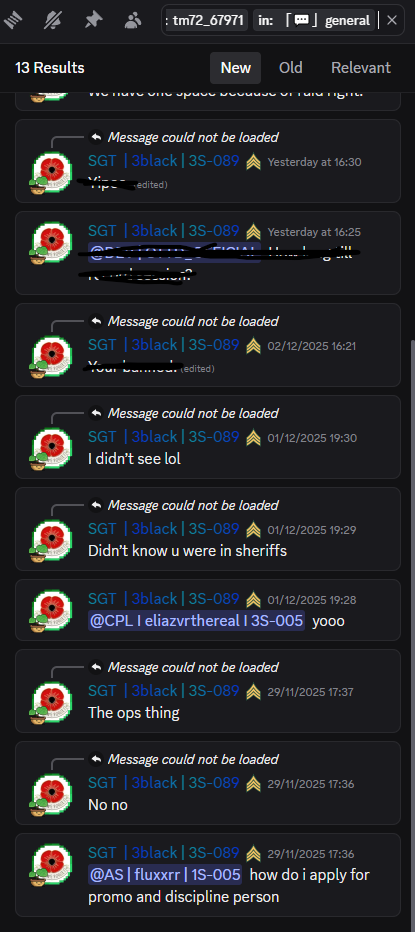Viewport: 415px width, 932px height.
Task: Click the reply arrow icon above "Didn't know u were in sheriffs"
Action: click(96, 505)
